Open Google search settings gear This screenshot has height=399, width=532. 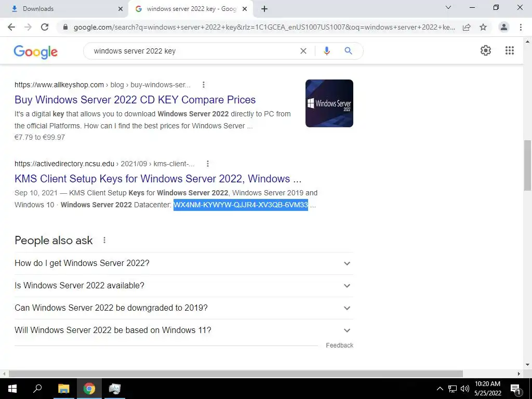(486, 50)
